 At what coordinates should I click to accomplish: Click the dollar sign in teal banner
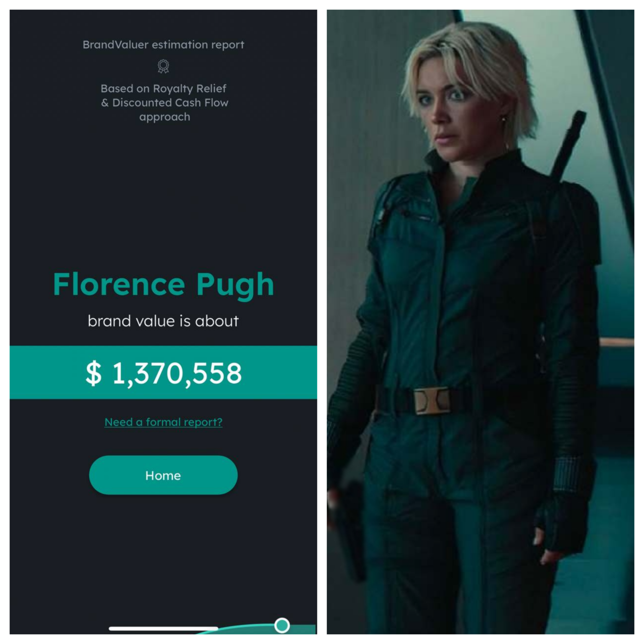point(94,373)
